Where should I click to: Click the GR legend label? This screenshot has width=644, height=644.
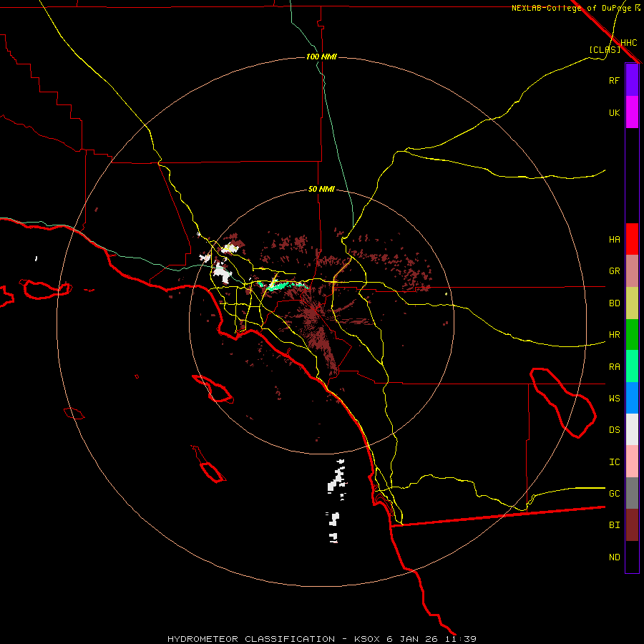click(614, 271)
